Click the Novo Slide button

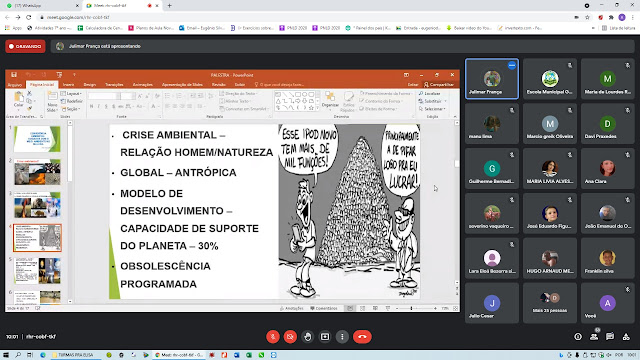click(52, 102)
